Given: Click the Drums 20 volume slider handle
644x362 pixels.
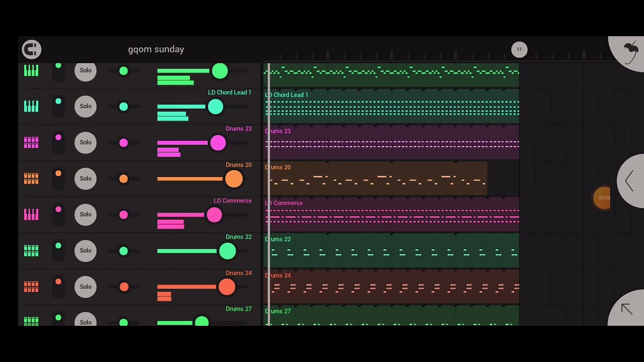Looking at the screenshot, I should point(234,178).
